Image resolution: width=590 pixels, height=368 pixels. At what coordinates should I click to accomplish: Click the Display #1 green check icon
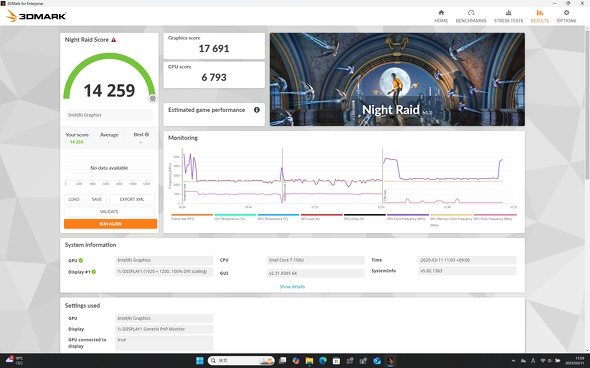point(94,272)
